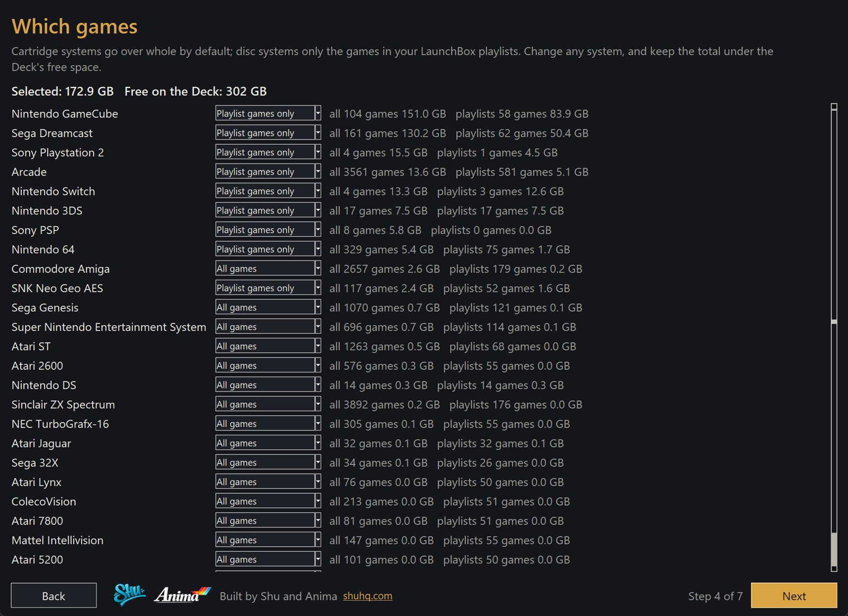Open the Atari 7800 games dropdown

[x=268, y=521]
